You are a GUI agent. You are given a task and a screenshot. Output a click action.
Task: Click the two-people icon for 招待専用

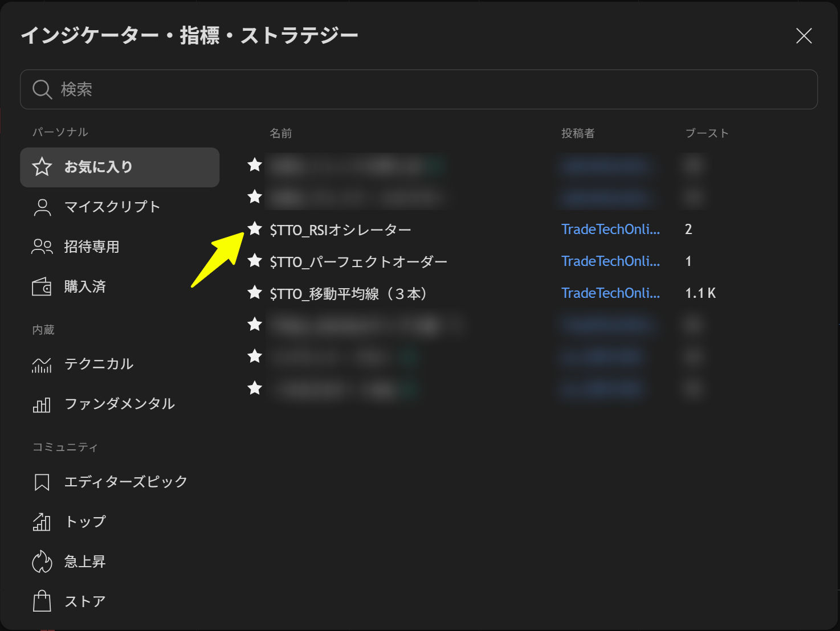[42, 247]
